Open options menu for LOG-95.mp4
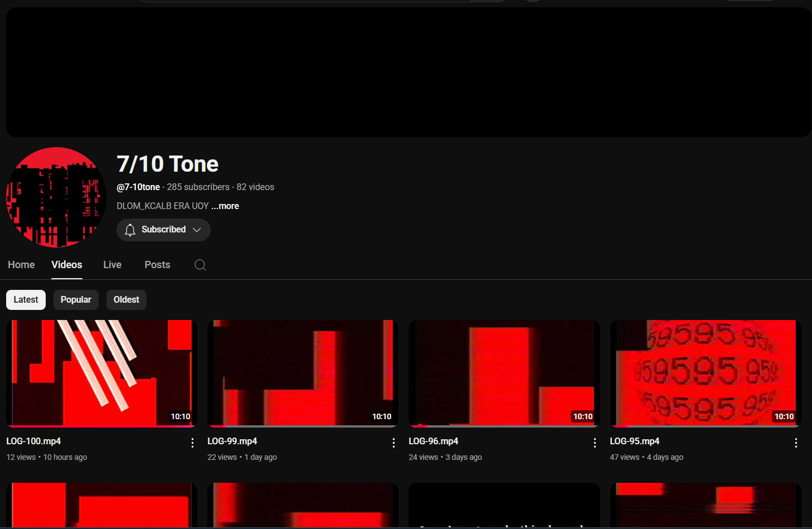 (796, 443)
